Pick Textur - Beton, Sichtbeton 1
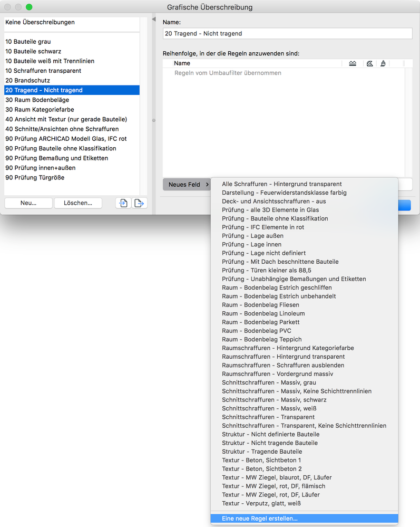420x527 pixels. point(261,460)
